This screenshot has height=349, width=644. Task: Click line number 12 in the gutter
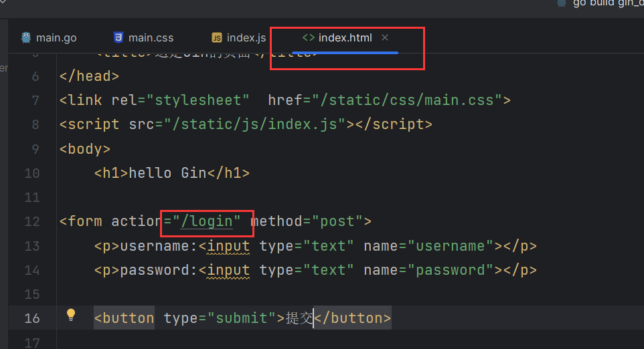click(x=32, y=221)
